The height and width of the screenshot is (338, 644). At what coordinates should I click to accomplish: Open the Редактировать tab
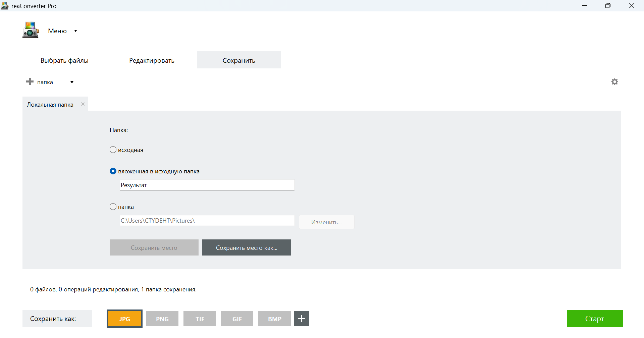pos(152,60)
